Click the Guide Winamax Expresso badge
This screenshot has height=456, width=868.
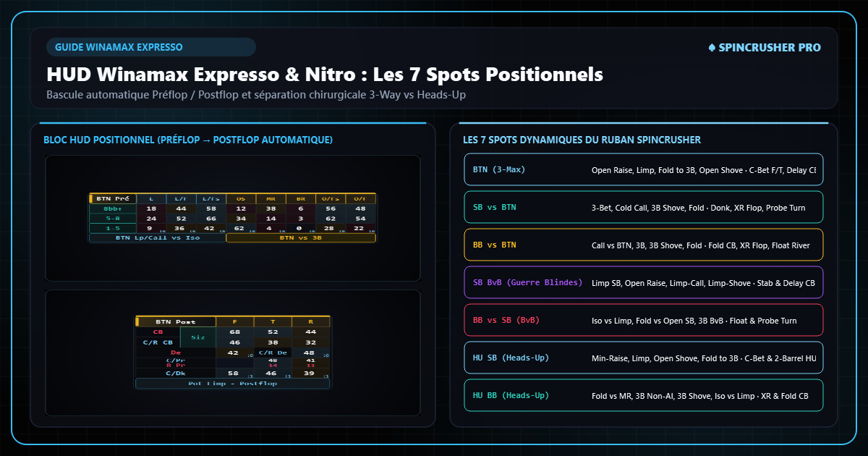(150, 47)
